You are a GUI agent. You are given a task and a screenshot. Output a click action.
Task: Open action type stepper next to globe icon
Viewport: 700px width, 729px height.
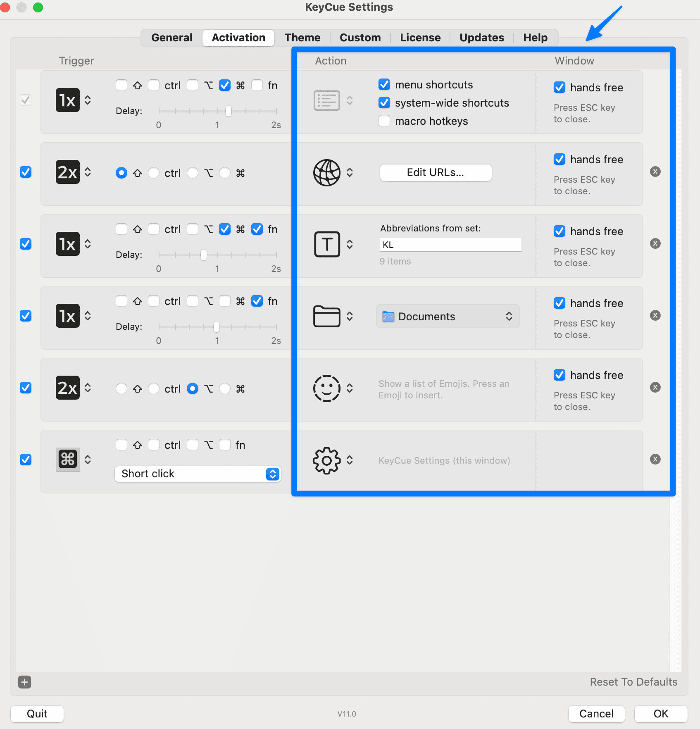[350, 172]
